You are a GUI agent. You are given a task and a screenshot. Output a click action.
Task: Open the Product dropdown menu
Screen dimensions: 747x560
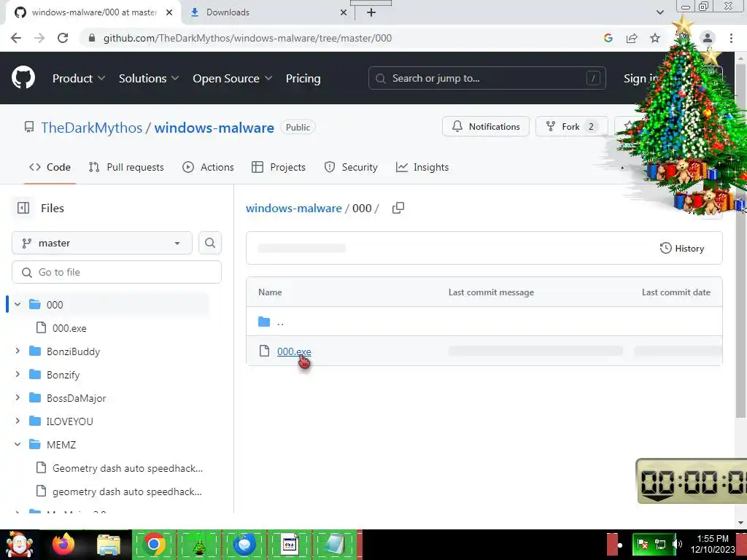click(x=79, y=78)
